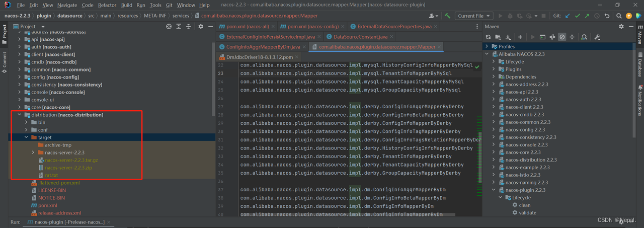Open Maven panel gear options
644x228 pixels.
tap(621, 26)
